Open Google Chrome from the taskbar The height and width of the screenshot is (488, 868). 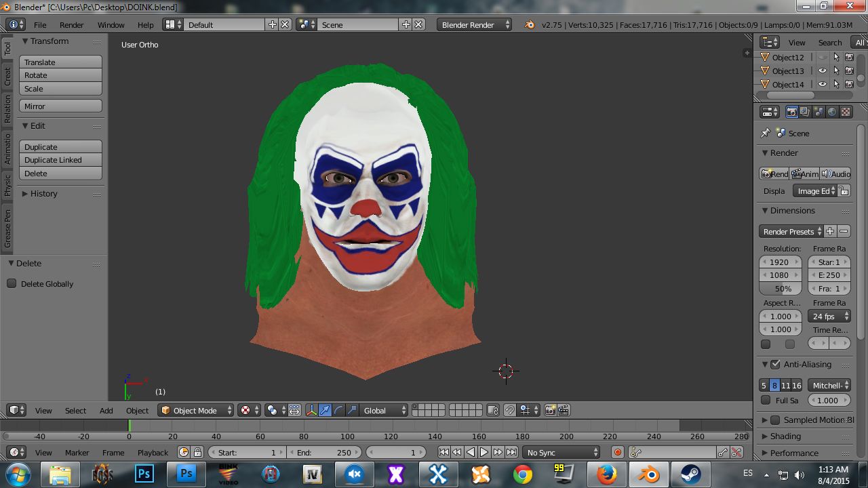[523, 474]
